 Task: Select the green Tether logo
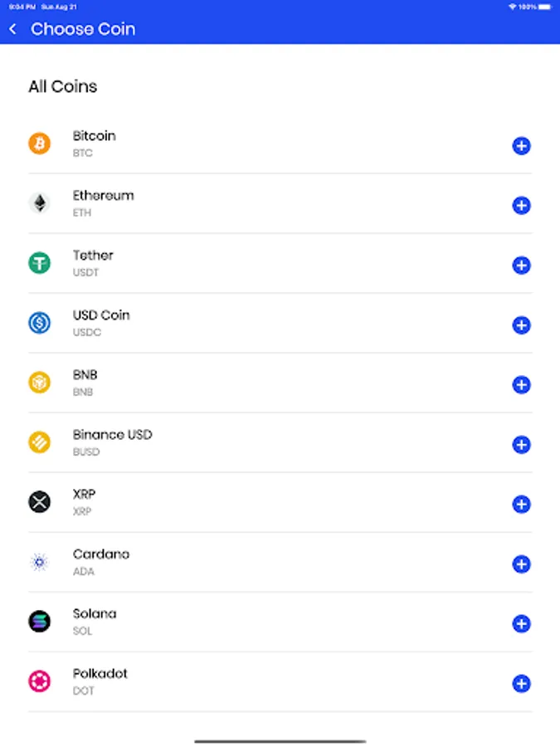click(x=40, y=263)
